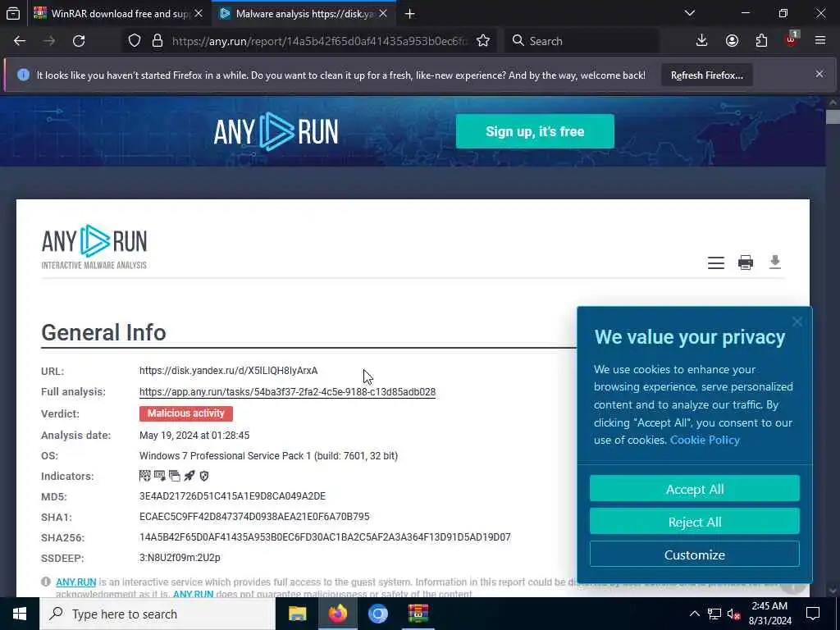840x630 pixels.
Task: Click Sign up, it's free button
Action: point(535,131)
